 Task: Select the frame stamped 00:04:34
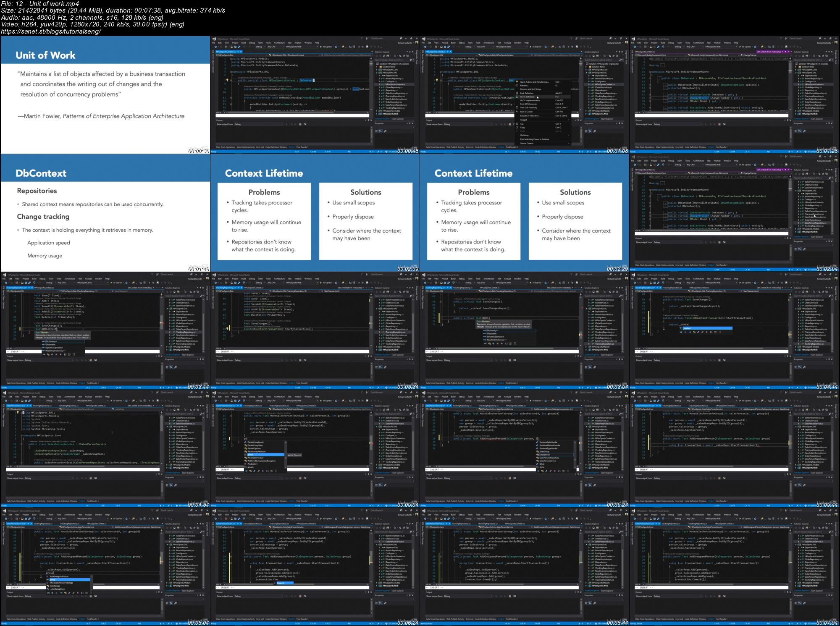pos(105,449)
